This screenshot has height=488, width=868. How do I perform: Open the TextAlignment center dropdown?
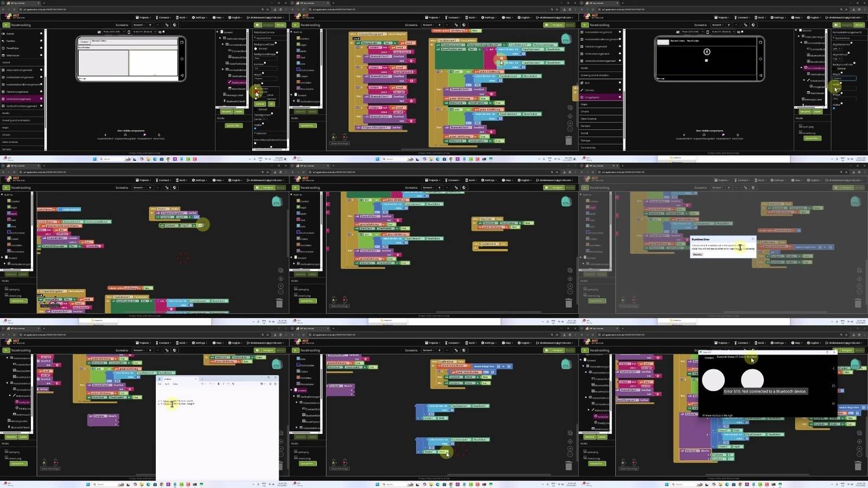click(x=261, y=119)
